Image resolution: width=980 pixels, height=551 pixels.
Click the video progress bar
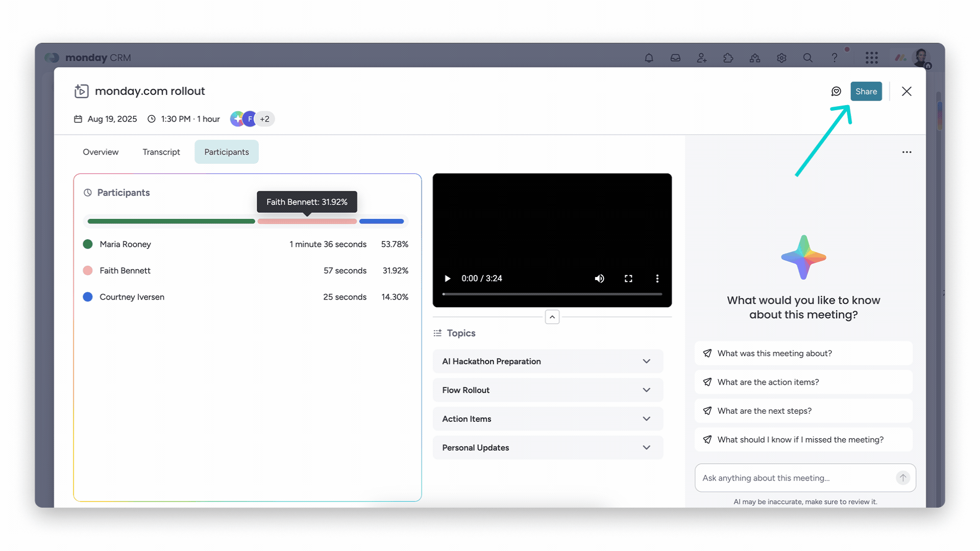pos(552,294)
